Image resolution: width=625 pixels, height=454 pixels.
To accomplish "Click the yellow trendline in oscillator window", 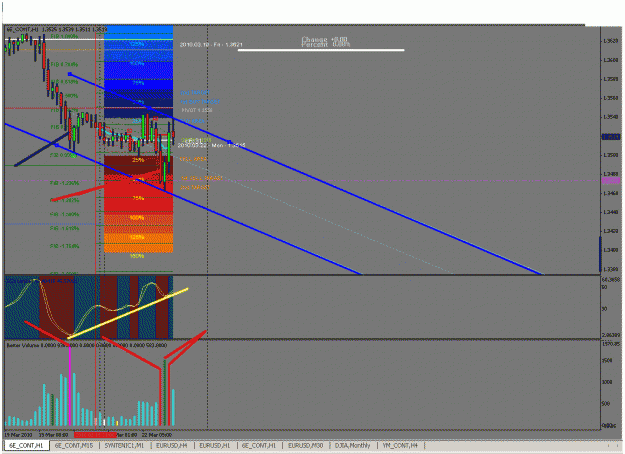I will (x=128, y=313).
